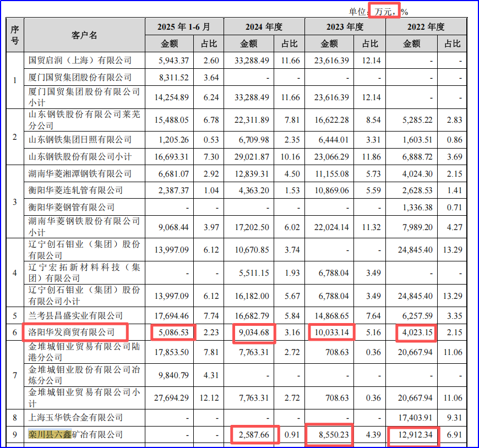Select the amount 9,034.68
Screen dimensions: 479x448
(x=254, y=332)
